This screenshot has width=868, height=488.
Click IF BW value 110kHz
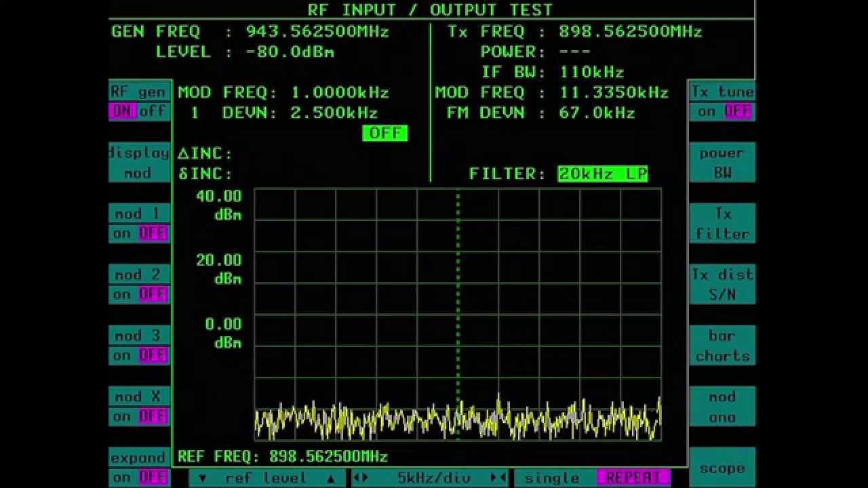592,73
